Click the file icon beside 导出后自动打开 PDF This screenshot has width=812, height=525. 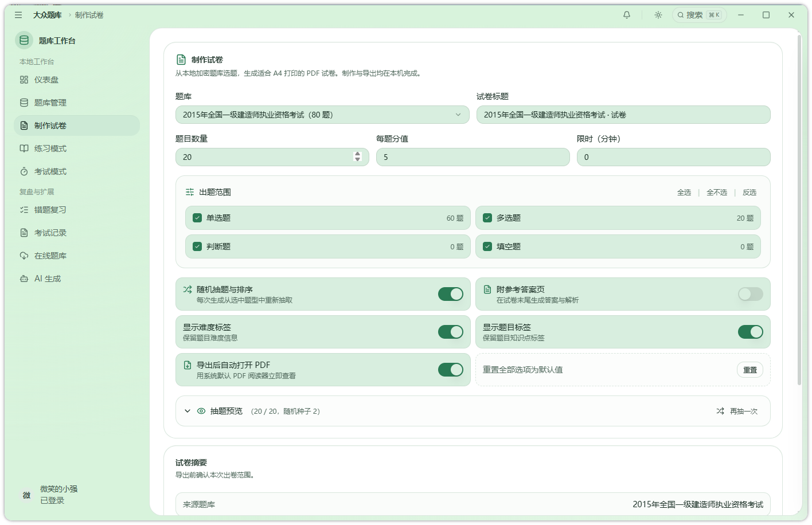click(188, 365)
